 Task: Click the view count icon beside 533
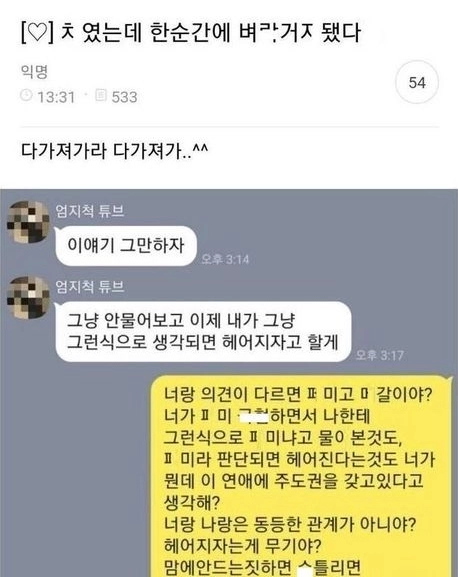(101, 95)
